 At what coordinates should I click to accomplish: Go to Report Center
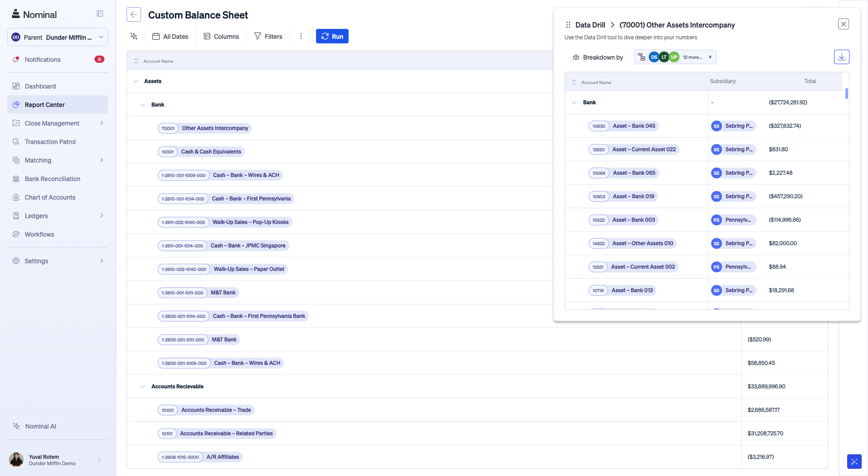click(44, 104)
